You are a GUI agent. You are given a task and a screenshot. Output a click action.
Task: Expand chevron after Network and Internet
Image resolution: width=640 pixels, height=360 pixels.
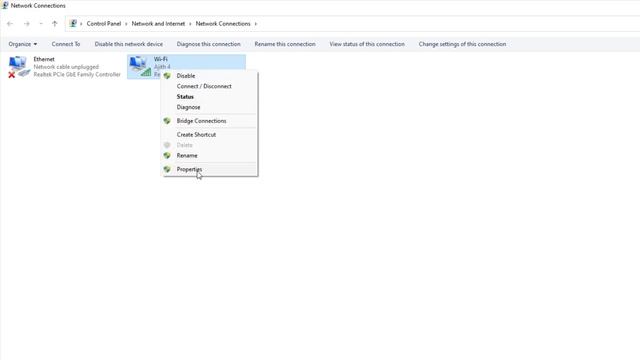tap(190, 24)
